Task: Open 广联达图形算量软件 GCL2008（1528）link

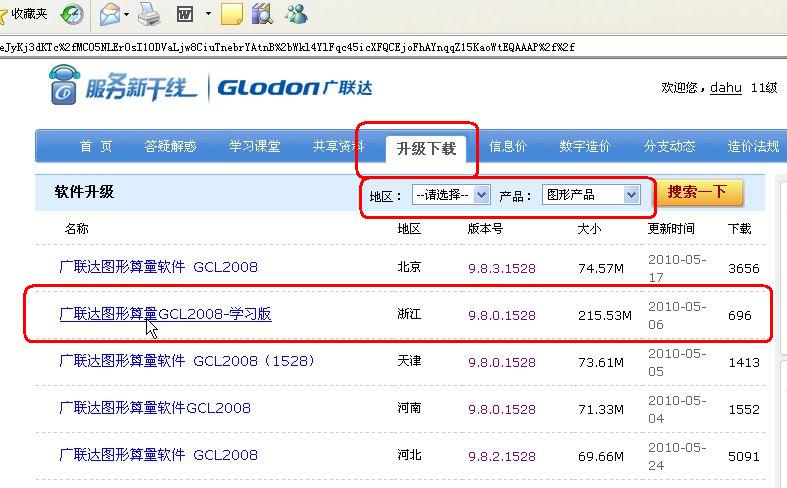Action: [x=187, y=361]
